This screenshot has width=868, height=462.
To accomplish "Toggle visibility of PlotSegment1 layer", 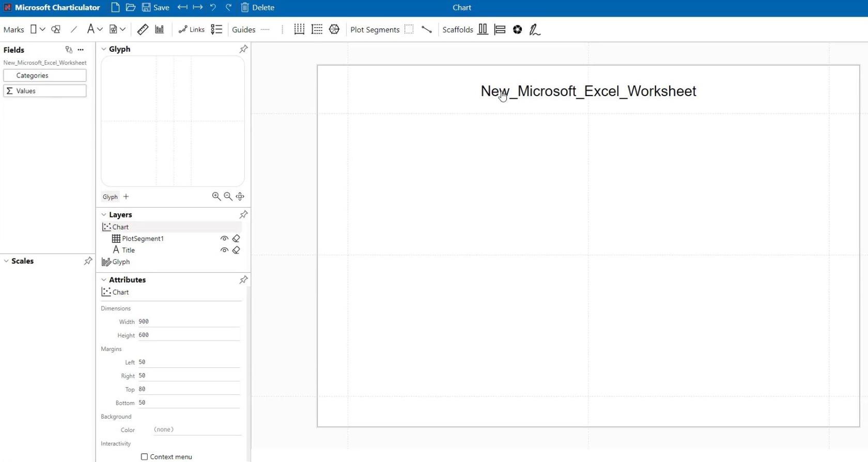I will point(224,239).
